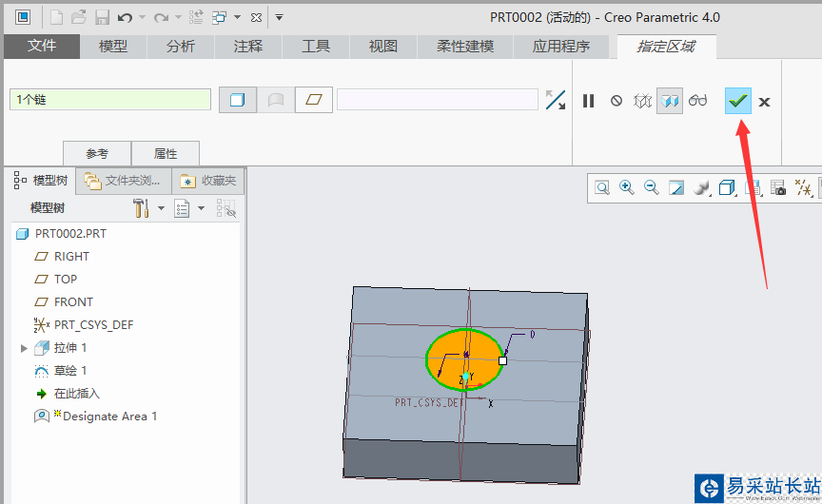Select the datum plane sketch option button

(314, 100)
